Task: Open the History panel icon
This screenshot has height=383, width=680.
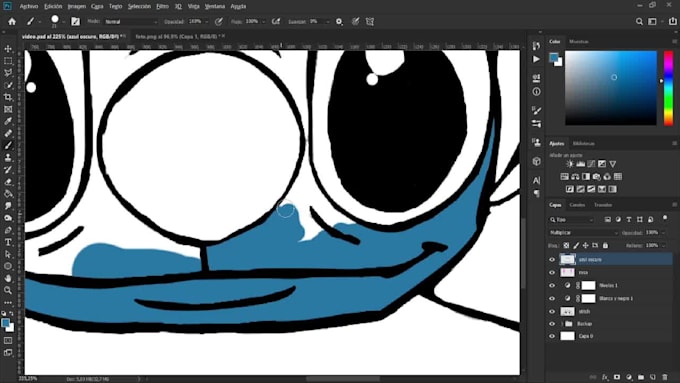Action: pos(536,46)
